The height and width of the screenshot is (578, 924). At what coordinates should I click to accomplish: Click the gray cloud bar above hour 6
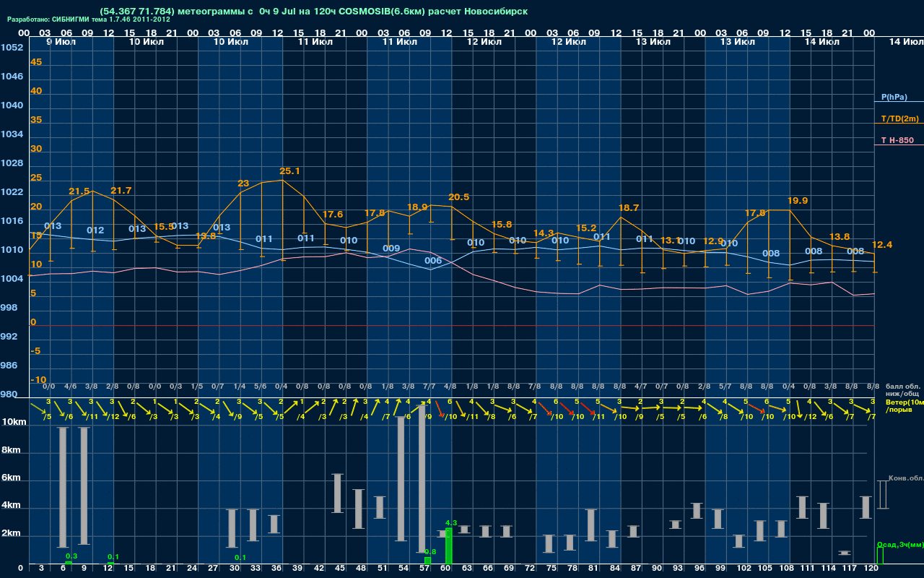[x=63, y=488]
